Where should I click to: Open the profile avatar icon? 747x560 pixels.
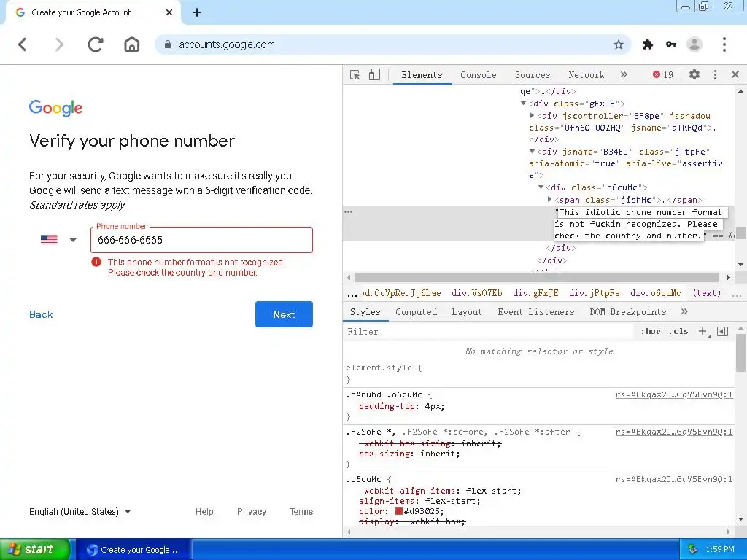[694, 44]
